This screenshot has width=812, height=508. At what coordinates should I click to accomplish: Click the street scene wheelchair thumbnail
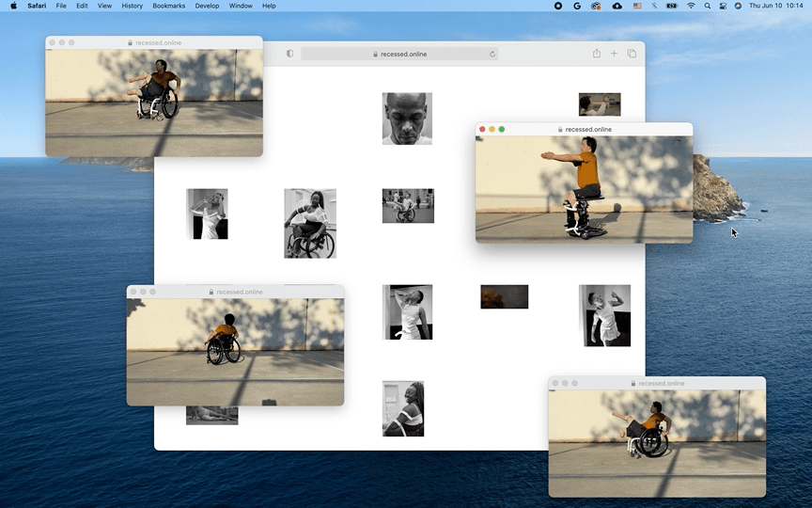tap(408, 206)
